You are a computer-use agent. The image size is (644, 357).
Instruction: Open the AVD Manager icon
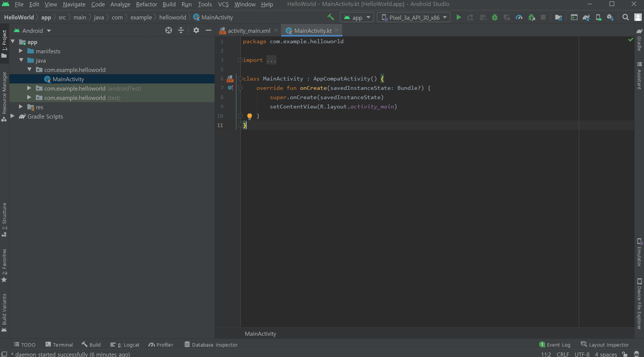point(598,17)
